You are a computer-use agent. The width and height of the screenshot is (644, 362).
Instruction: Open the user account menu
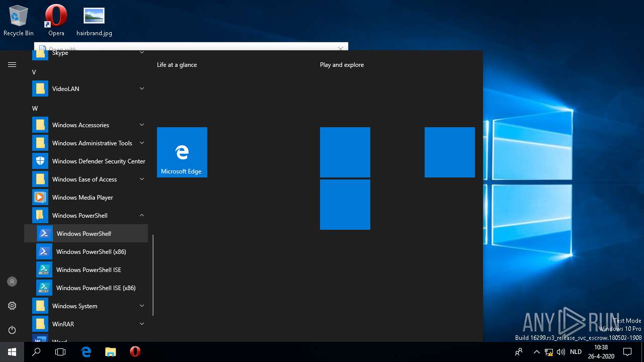click(x=12, y=282)
